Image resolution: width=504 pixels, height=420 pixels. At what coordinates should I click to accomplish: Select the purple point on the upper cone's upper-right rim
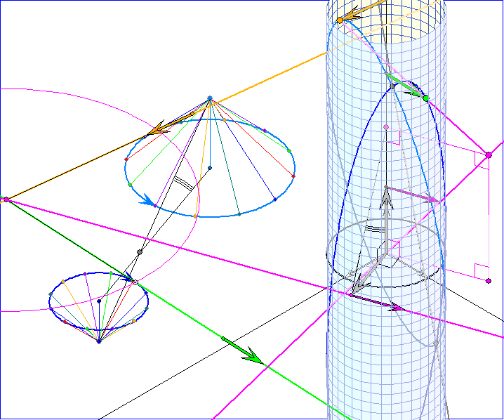[265, 131]
